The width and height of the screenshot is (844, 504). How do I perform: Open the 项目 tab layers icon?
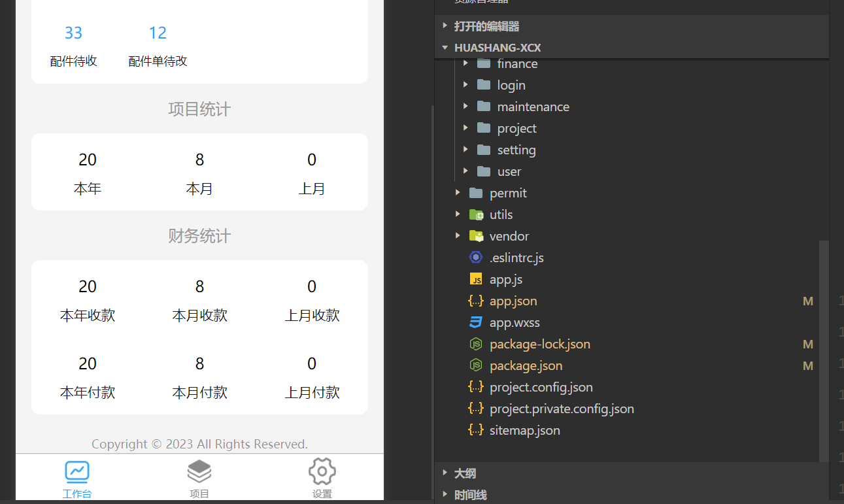[199, 471]
